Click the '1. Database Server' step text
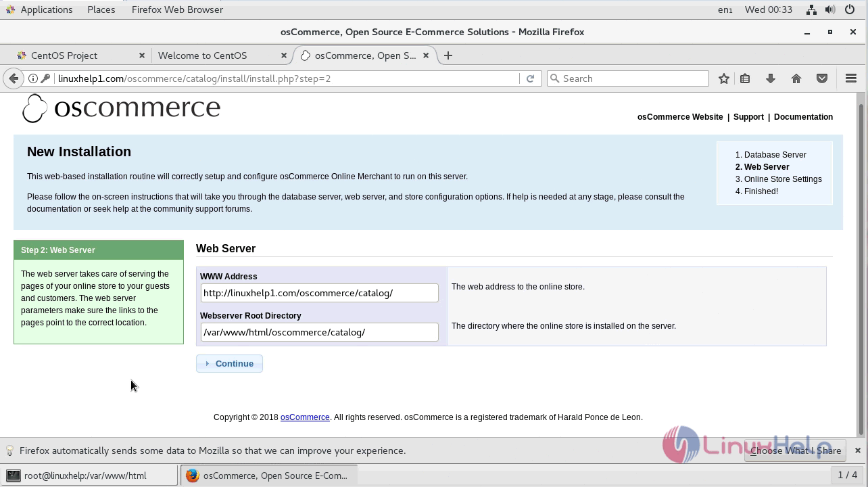The height and width of the screenshot is (487, 868). [771, 155]
